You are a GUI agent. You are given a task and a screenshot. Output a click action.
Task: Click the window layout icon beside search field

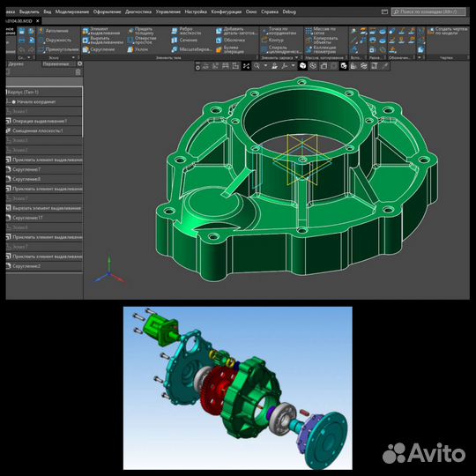384,11
